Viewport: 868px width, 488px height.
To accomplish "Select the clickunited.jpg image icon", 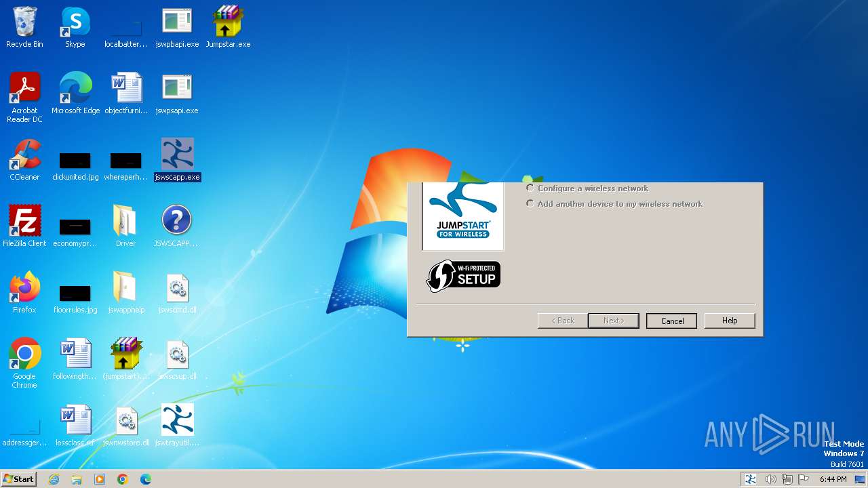I will (75, 160).
